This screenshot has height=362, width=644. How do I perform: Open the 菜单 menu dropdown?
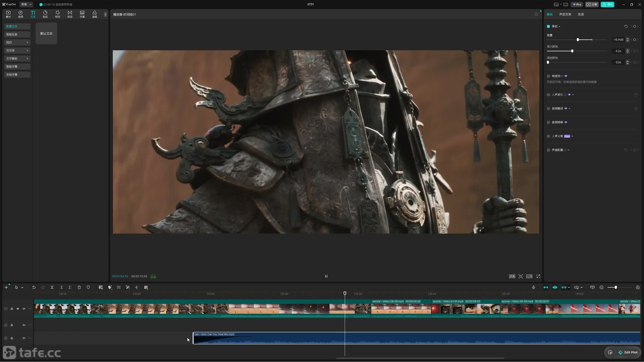pyautogui.click(x=26, y=5)
